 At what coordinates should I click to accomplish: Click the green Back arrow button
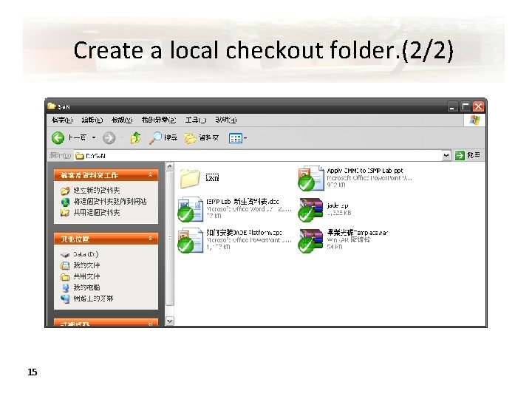pos(58,137)
